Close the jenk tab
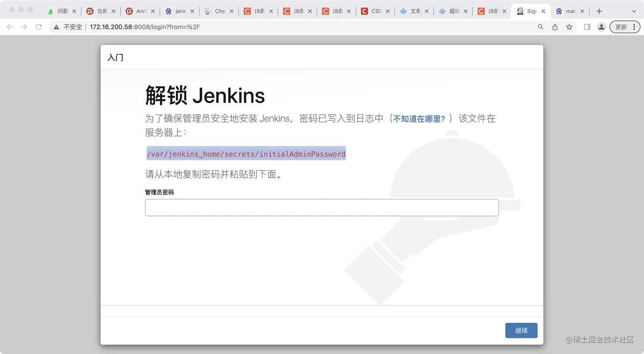This screenshot has height=354, width=644. pyautogui.click(x=192, y=12)
